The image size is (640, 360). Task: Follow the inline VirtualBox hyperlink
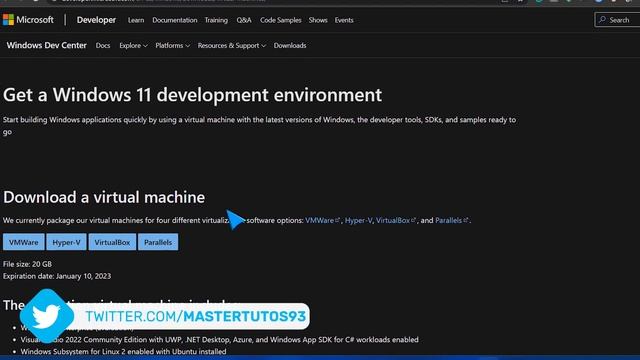pos(396,220)
